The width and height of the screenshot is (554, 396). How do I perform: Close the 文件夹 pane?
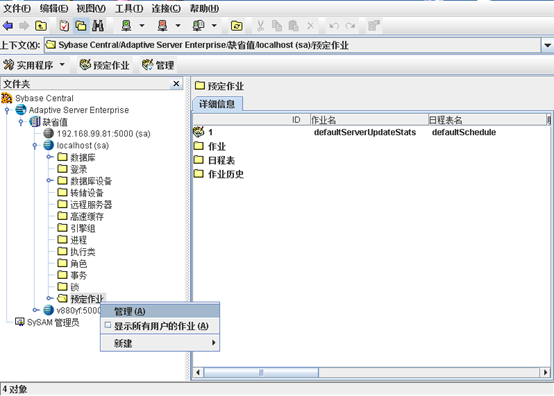(176, 84)
